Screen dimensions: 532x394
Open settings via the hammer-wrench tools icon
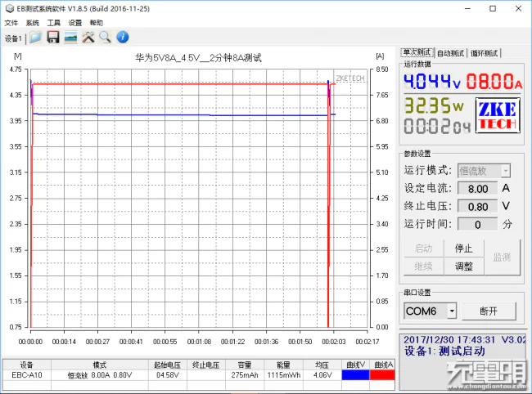pos(88,38)
